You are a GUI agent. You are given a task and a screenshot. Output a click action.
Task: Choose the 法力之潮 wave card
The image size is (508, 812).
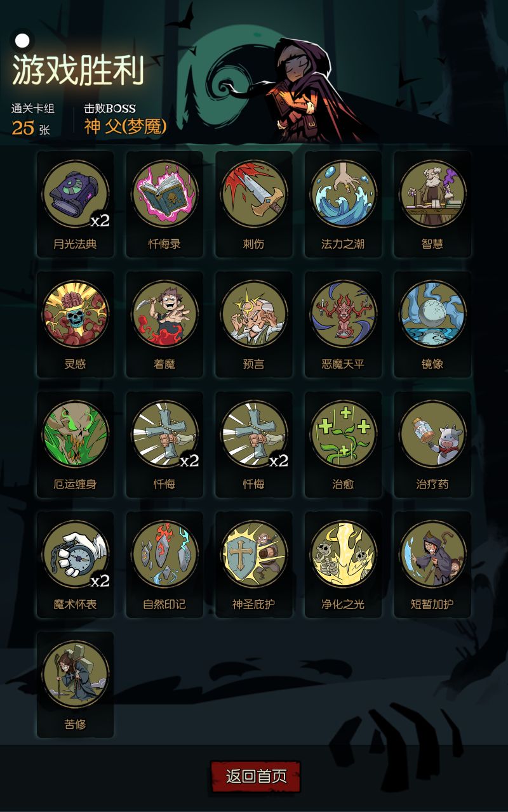tap(343, 204)
